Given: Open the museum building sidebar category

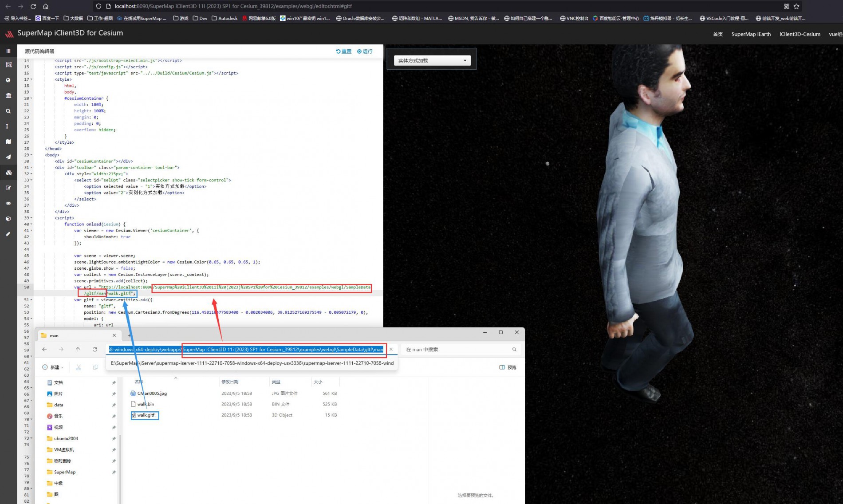Looking at the screenshot, I should 8,95.
